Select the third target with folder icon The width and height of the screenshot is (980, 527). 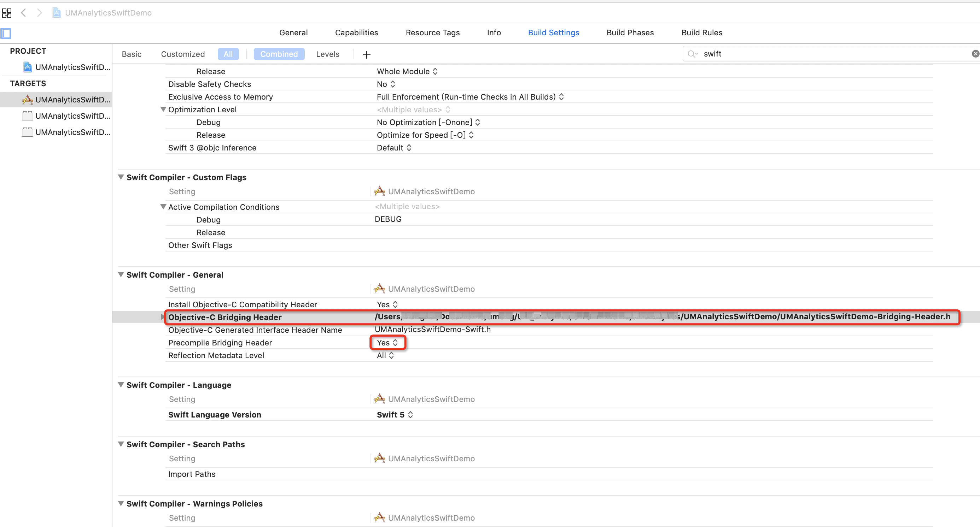66,132
